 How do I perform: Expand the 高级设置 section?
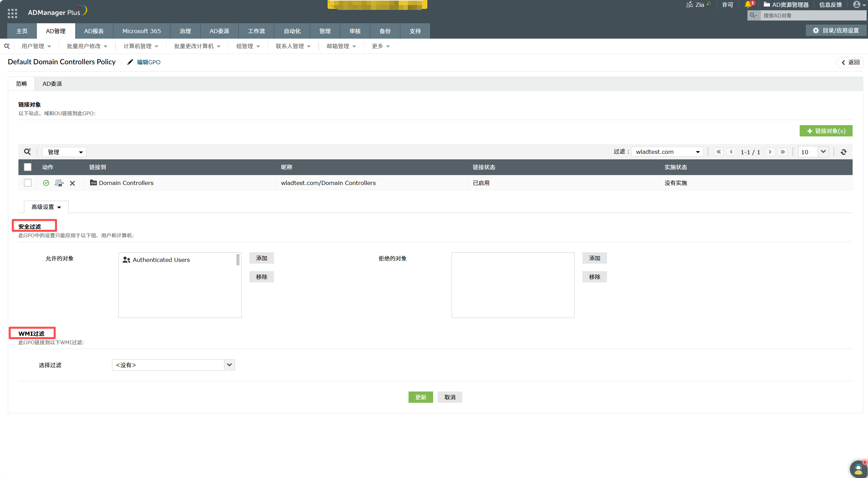tap(46, 207)
